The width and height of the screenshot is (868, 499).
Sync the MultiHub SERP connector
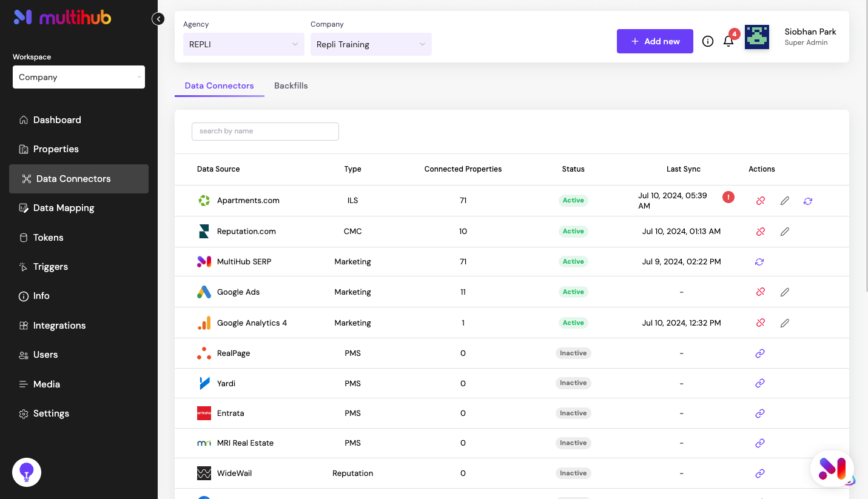[x=759, y=262]
